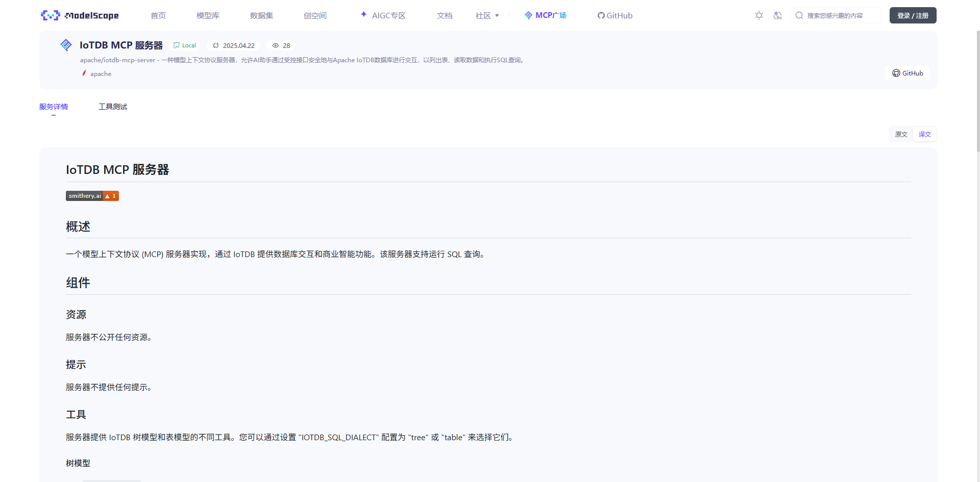This screenshot has height=482, width=980.
Task: Click the AIGC专区 sparkle icon
Action: coord(364,14)
